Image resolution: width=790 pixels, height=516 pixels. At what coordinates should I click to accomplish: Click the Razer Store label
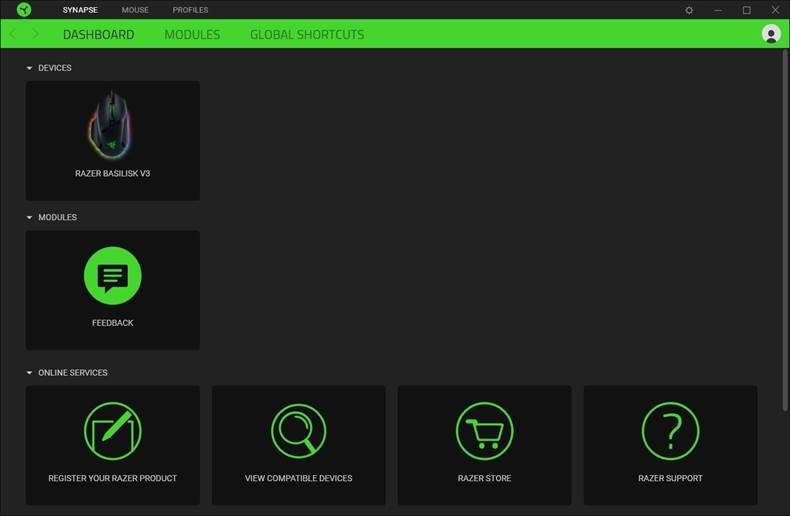(484, 478)
